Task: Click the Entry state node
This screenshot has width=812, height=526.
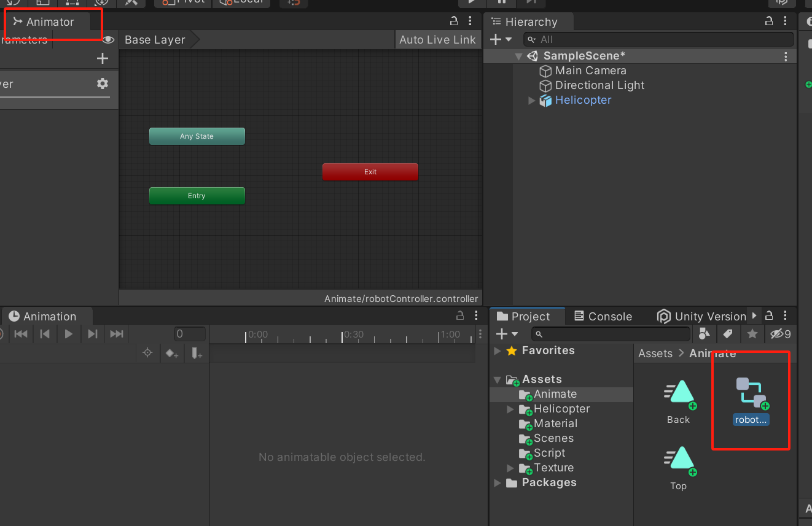Action: coord(197,196)
